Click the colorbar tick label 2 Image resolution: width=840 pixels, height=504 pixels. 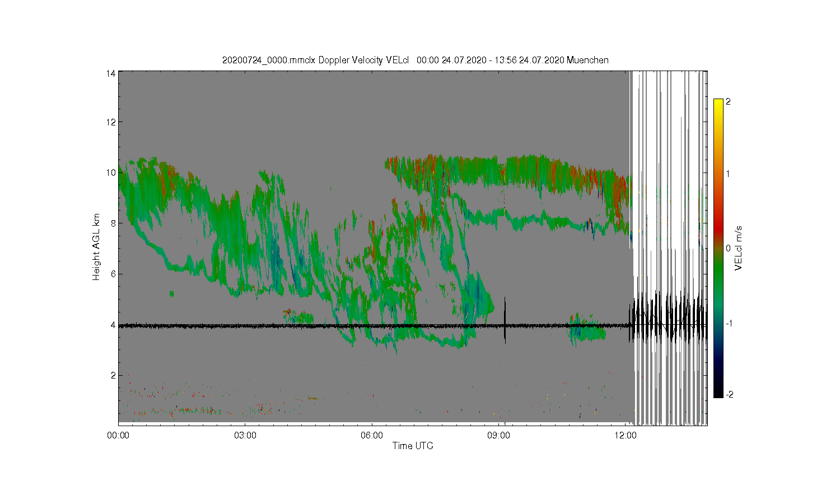click(728, 102)
